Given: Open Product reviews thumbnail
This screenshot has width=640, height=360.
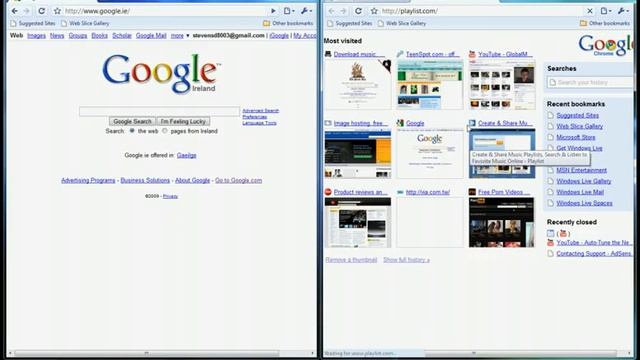Looking at the screenshot, I should point(358,222).
